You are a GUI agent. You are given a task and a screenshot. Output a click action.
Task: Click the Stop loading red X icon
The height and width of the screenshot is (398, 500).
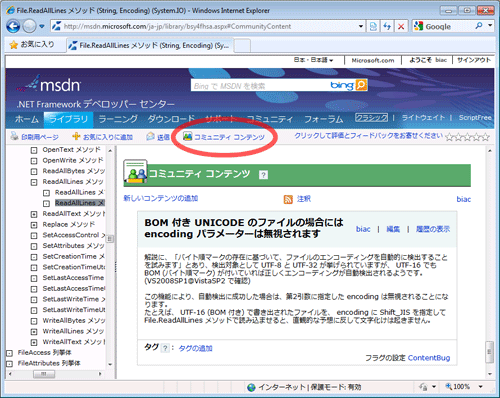pos(401,26)
